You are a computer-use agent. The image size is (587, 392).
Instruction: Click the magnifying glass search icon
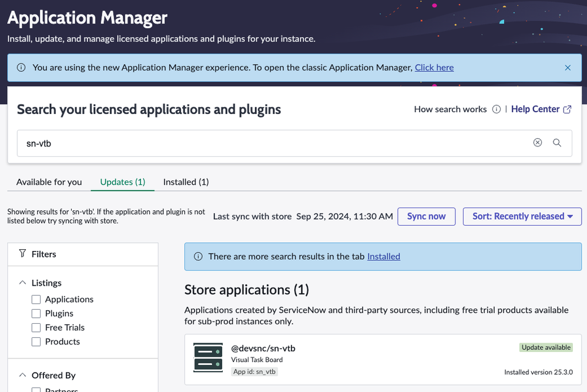pyautogui.click(x=557, y=143)
